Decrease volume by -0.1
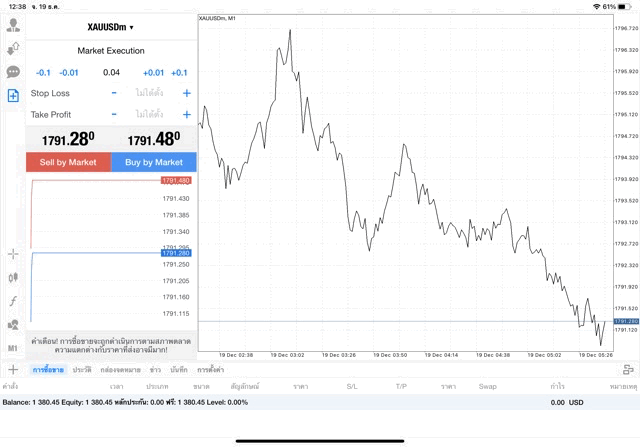The image size is (640, 447). point(43,72)
